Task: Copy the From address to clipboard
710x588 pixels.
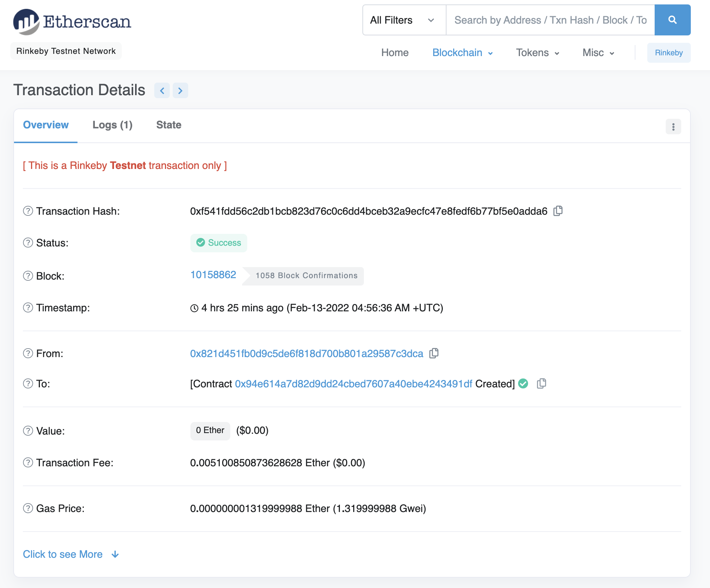Action: pos(434,353)
